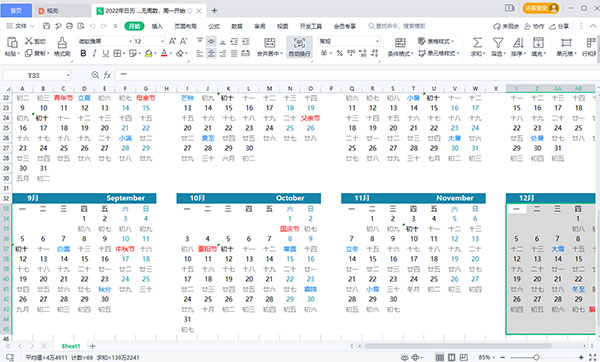Click the Save icon in quick toolbar
Viewport: 600px width, 362px height.
46,26
